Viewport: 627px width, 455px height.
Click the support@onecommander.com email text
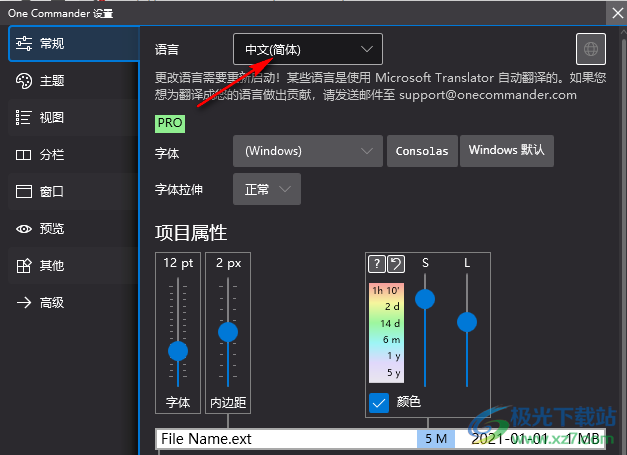pyautogui.click(x=488, y=95)
